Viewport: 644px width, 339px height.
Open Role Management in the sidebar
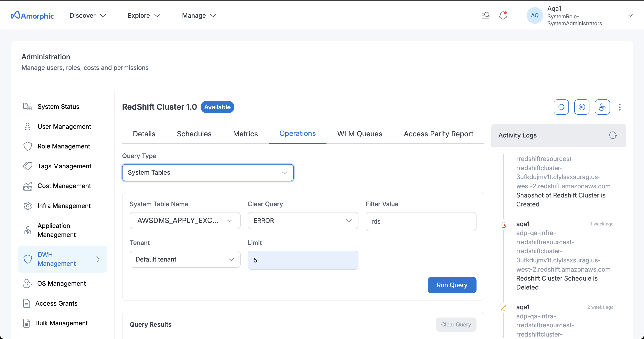64,146
